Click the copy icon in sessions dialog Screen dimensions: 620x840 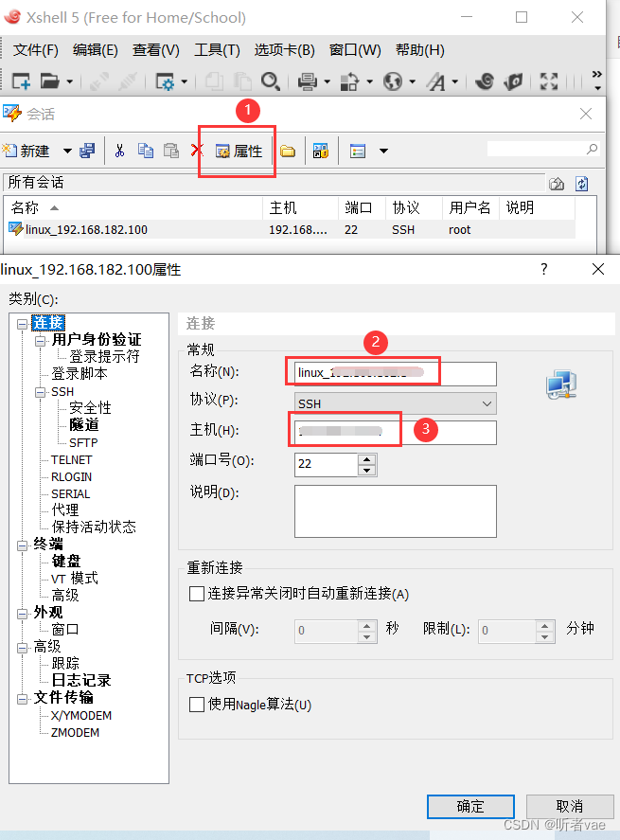(x=145, y=151)
